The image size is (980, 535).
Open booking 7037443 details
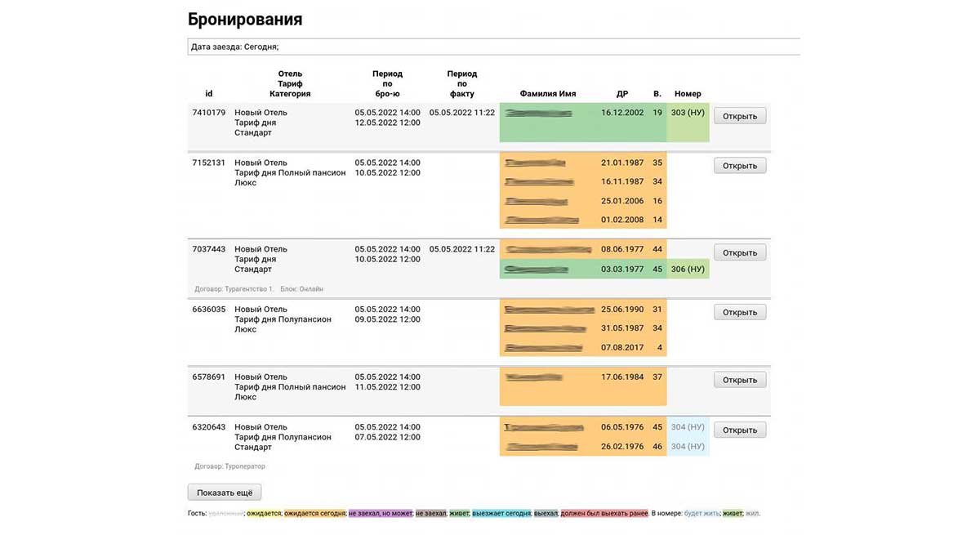(x=740, y=252)
